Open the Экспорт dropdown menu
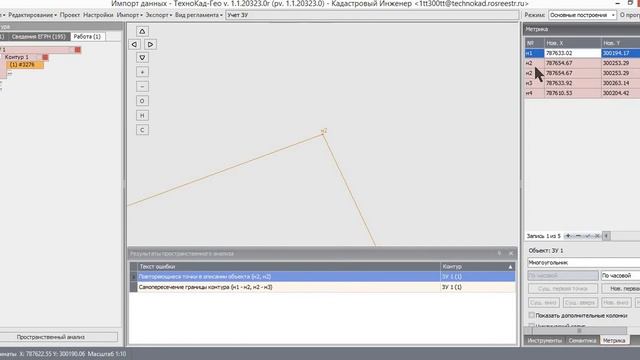Screen dimensions: 640x360 159,15
